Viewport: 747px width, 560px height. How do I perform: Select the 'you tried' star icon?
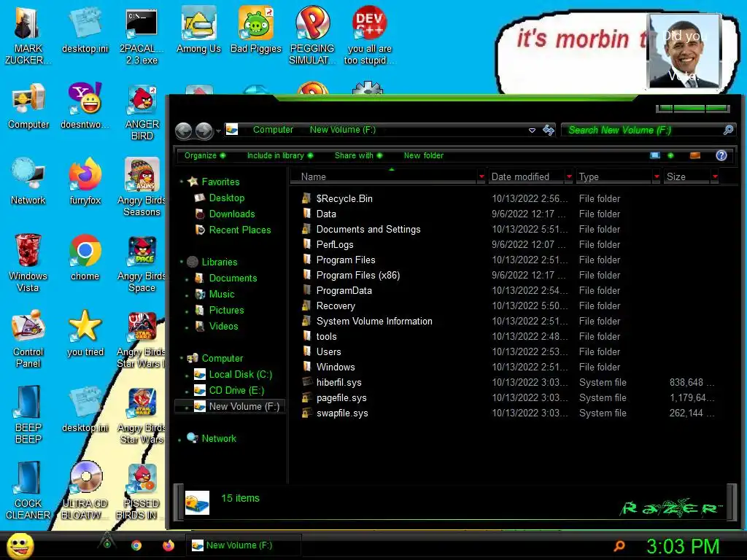click(85, 333)
